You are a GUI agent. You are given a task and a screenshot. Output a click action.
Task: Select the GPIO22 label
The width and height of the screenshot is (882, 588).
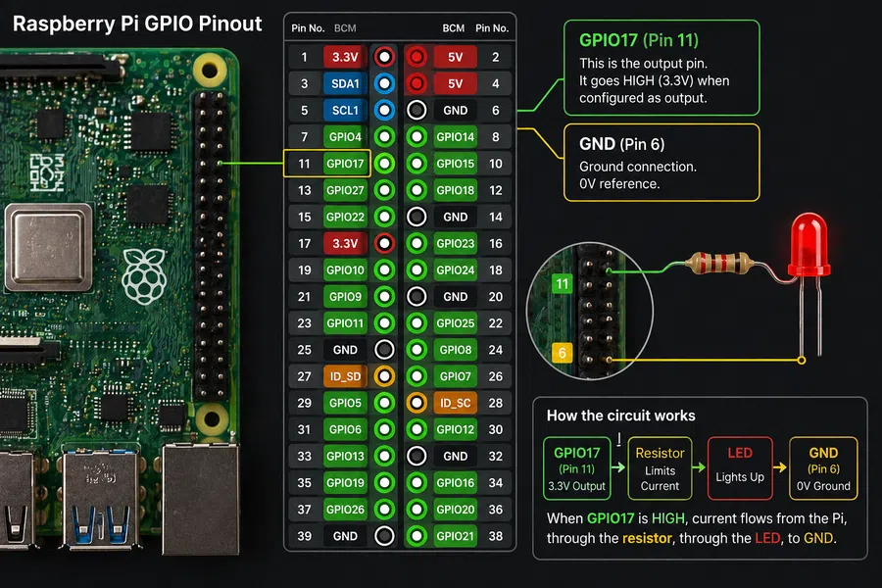(345, 217)
